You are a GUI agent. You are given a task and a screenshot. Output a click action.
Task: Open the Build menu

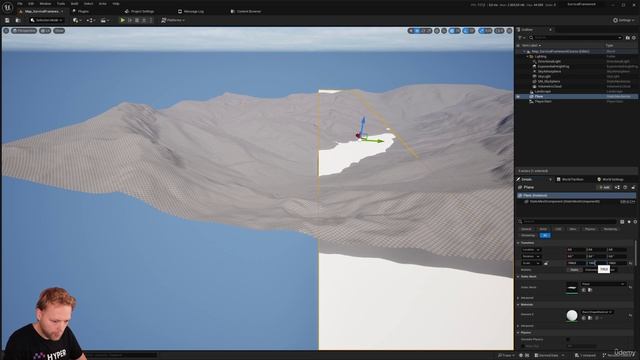pos(74,4)
